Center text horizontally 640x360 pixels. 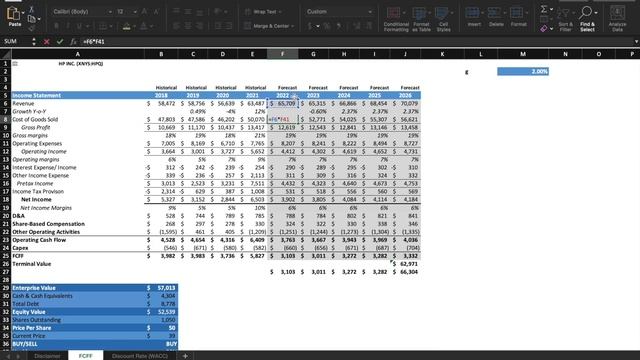[188, 26]
